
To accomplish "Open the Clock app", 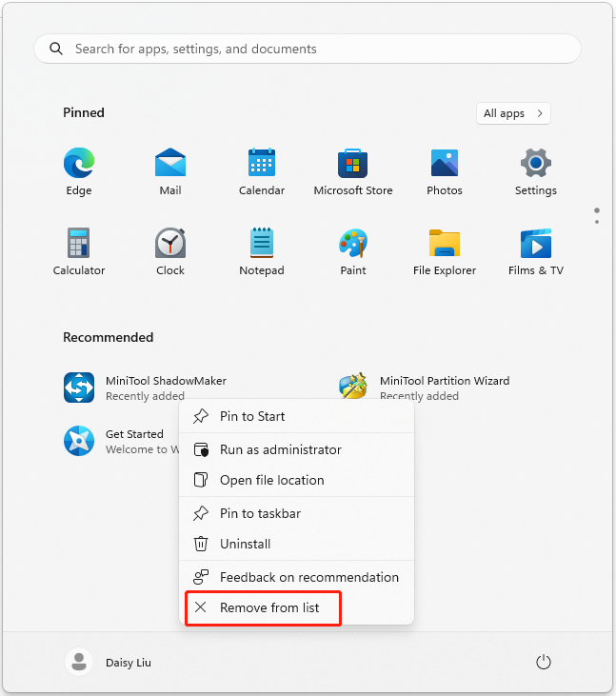I will click(x=170, y=244).
